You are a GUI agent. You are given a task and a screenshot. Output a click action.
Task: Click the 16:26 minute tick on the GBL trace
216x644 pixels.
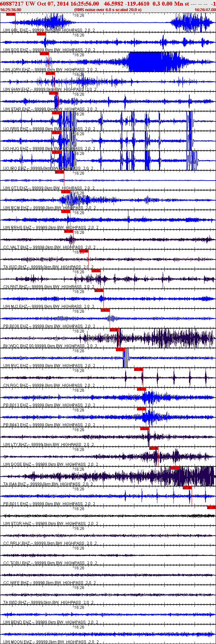pos(79,15)
